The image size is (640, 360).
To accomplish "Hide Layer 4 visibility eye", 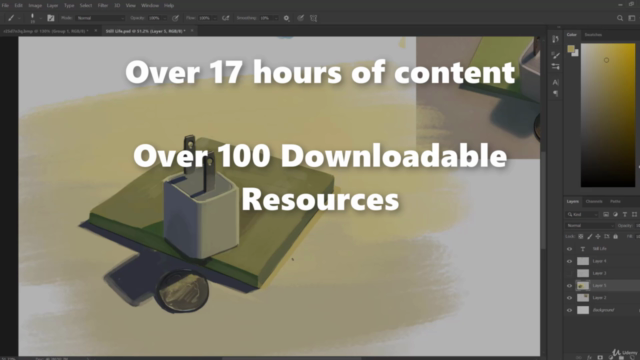I will [x=569, y=261].
